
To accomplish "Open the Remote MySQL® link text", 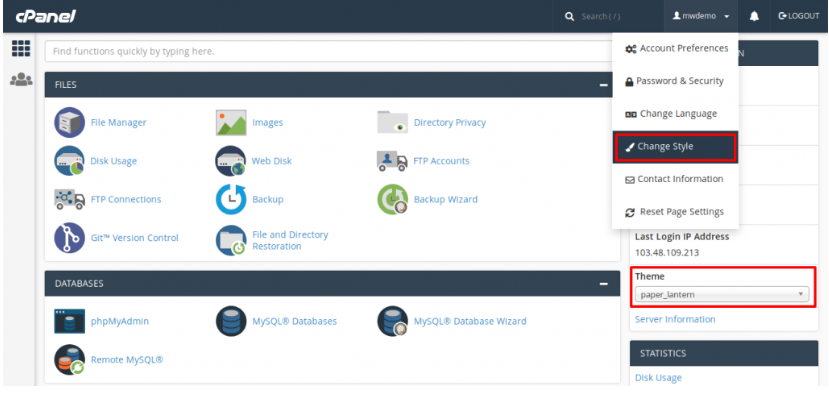I will tap(127, 360).
